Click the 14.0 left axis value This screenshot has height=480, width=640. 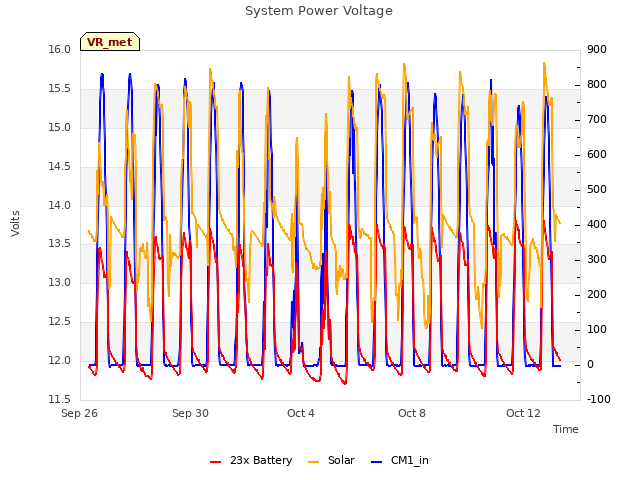click(60, 205)
